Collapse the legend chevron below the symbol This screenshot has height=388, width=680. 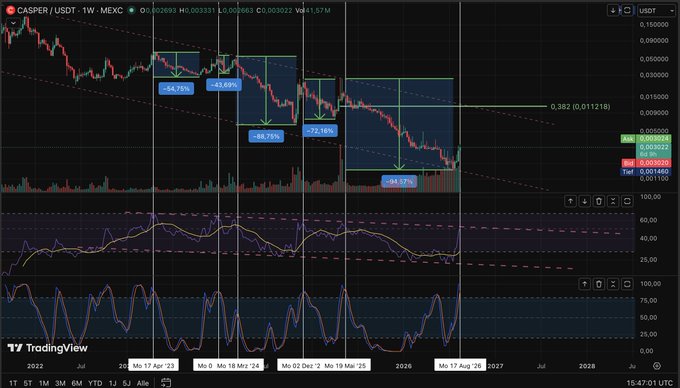tap(13, 23)
